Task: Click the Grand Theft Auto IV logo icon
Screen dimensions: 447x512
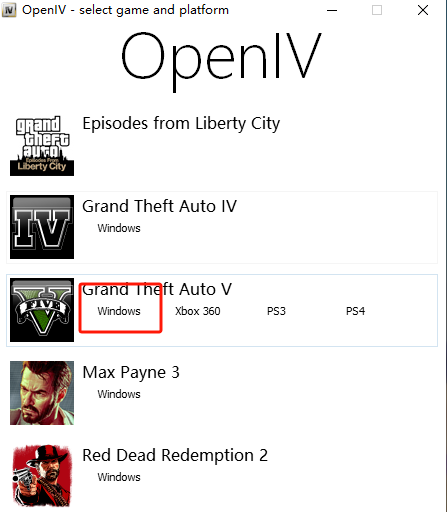Action: 42,227
